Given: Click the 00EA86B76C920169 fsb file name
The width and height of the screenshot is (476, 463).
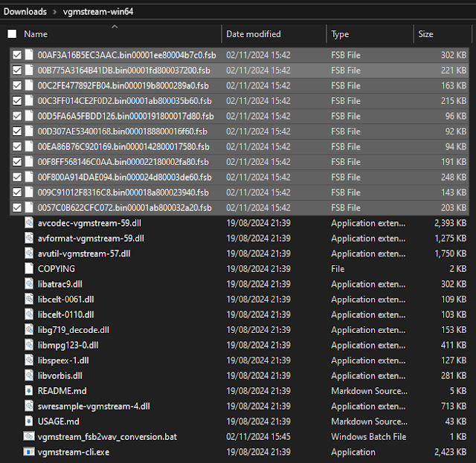Looking at the screenshot, I should tap(123, 146).
